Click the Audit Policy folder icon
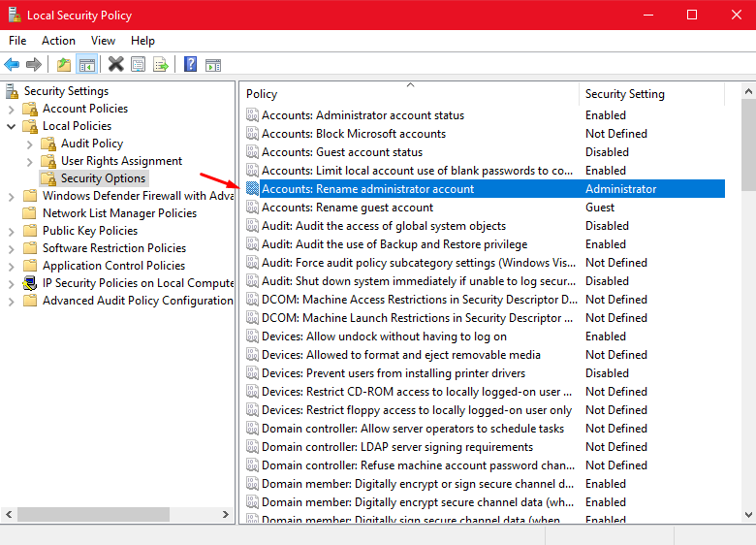The image size is (756, 545). point(48,144)
